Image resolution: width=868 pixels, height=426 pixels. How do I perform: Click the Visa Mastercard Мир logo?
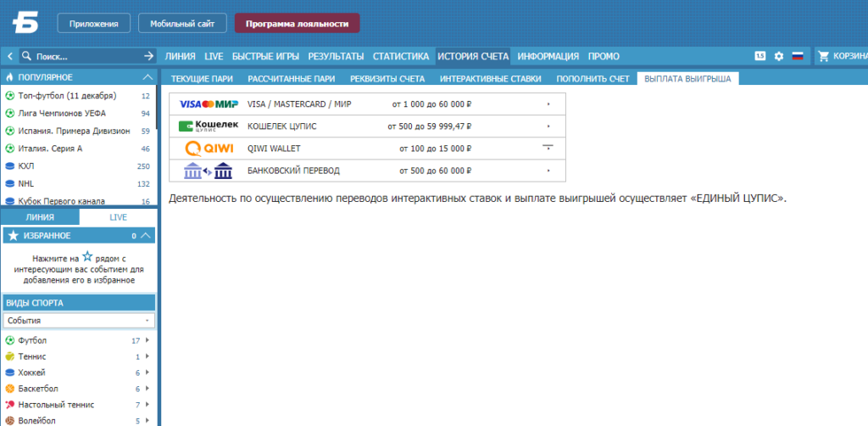pyautogui.click(x=209, y=104)
